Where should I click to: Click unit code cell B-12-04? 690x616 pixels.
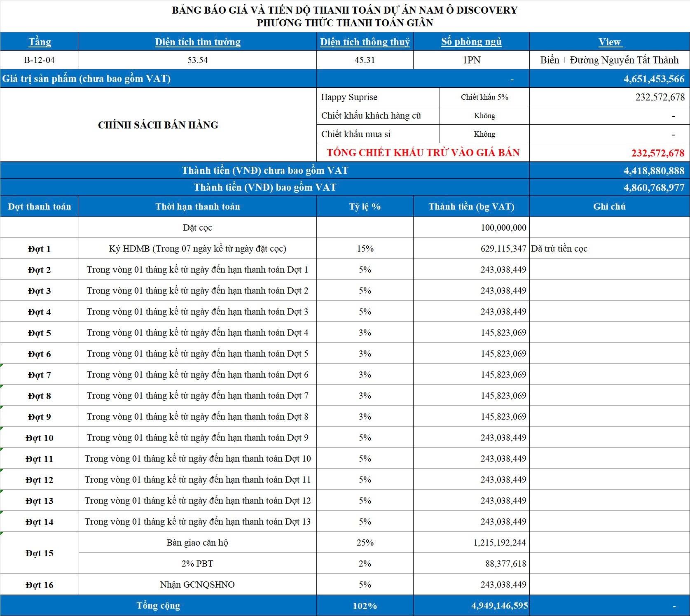click(x=40, y=60)
